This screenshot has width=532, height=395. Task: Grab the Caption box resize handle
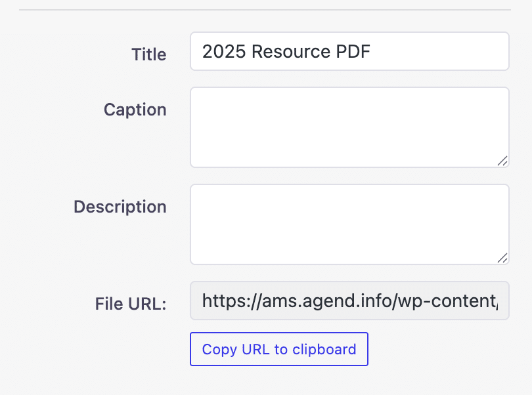tap(502, 160)
